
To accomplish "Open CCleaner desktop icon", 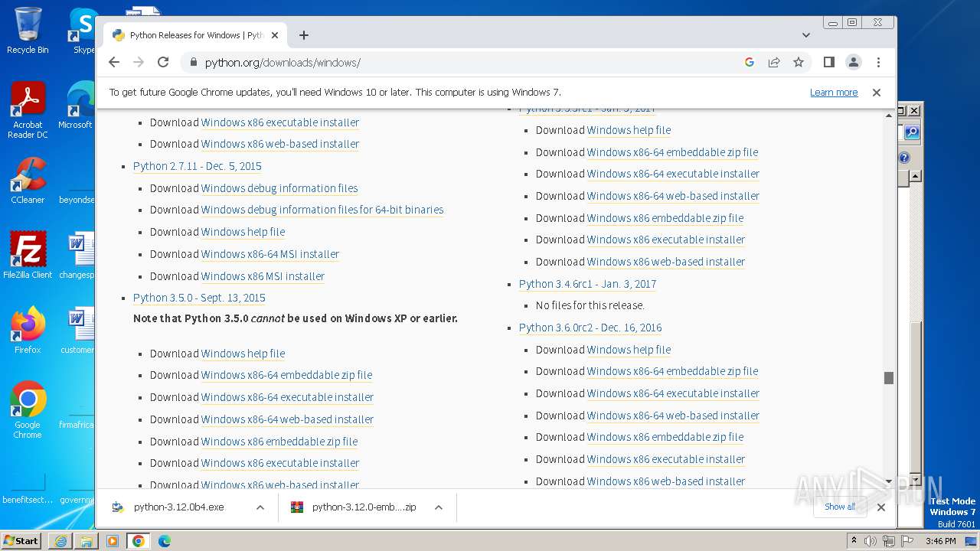I will point(28,181).
